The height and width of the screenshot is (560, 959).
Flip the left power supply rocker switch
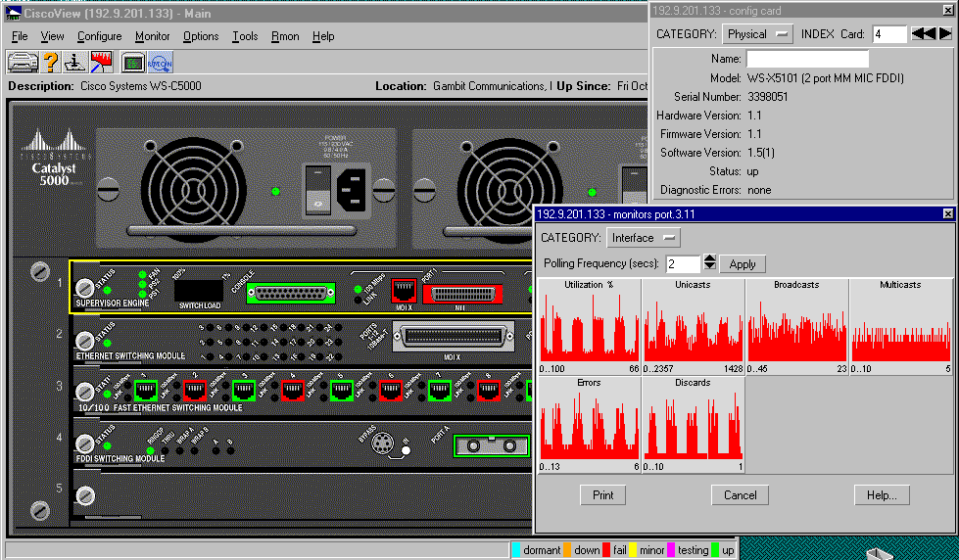click(318, 190)
